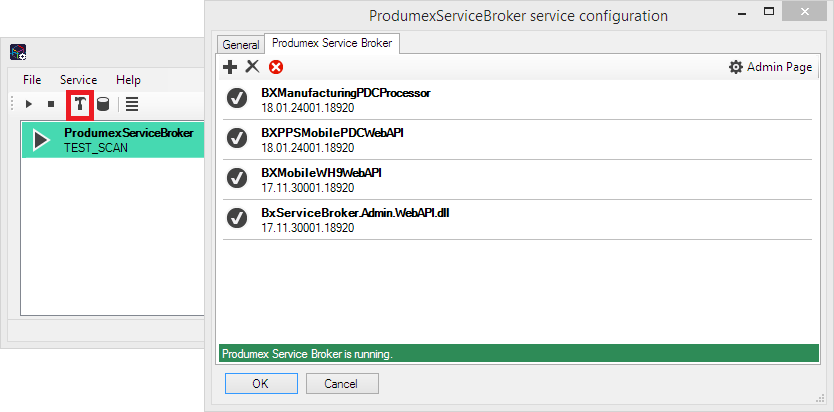Open the Help menu
The image size is (834, 412).
coord(128,80)
